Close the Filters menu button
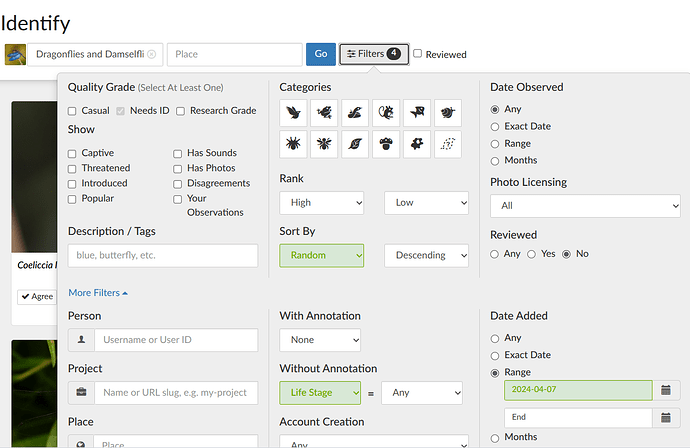The image size is (690, 448). [x=372, y=54]
